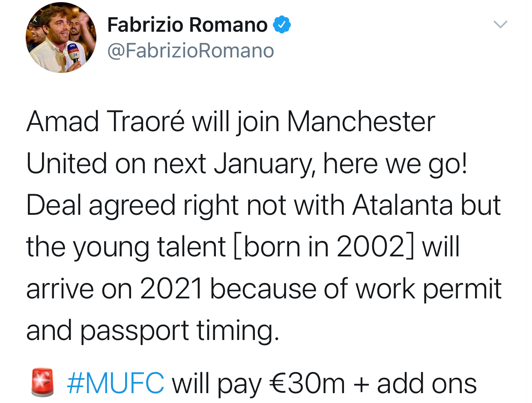This screenshot has width=532, height=403.
Task: Click the year 2021 in the tweet
Action: pos(171,289)
